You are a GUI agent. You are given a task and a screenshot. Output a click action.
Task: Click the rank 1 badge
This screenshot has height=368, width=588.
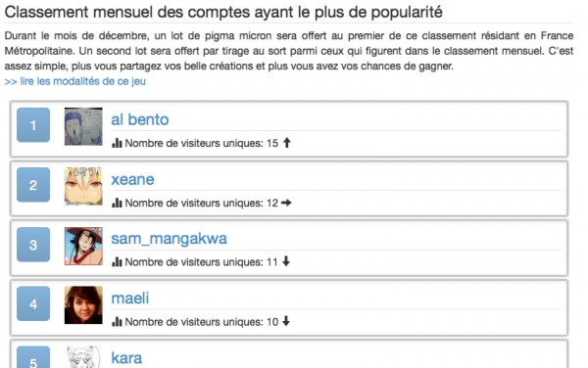[33, 125]
